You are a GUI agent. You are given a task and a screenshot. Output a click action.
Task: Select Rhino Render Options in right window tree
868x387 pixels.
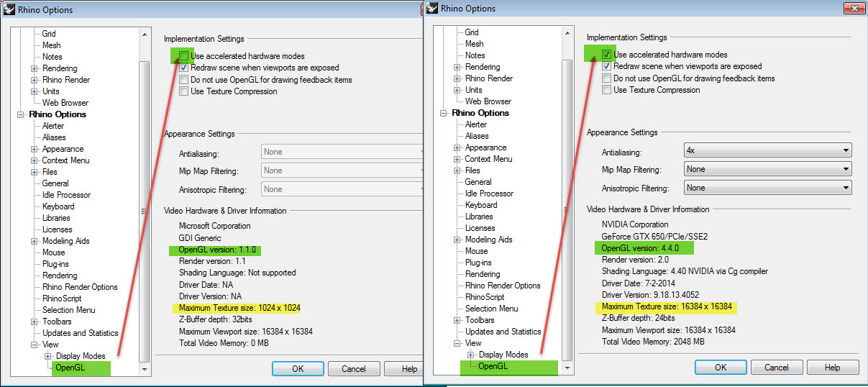point(503,286)
